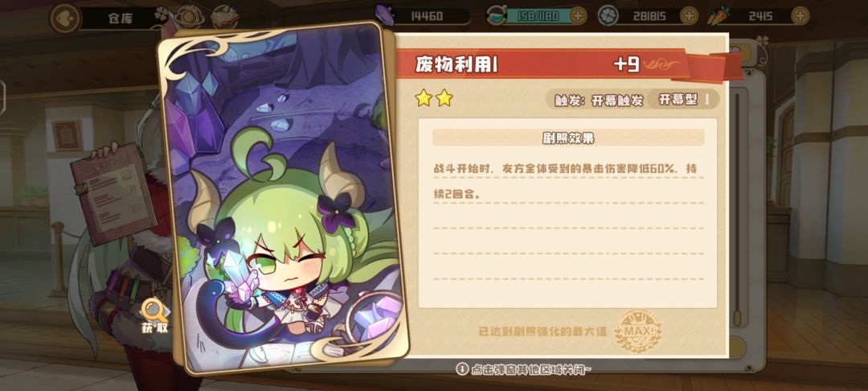Click the purple crystal currency icon
Screen dimensions: 868x391
(x=385, y=15)
